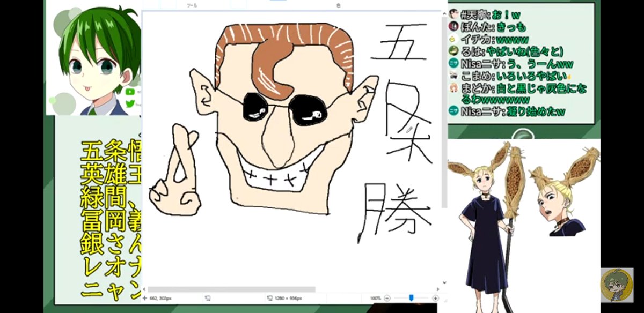Click the #天寧 chat user avatar
644x313 pixels.
pos(454,14)
